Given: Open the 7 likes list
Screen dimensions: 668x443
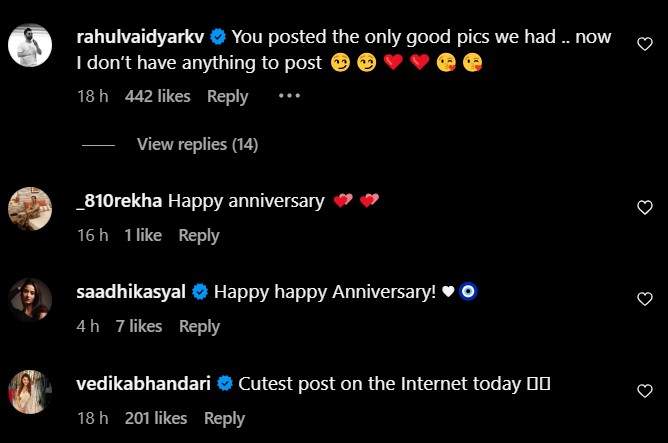Looking at the screenshot, I should point(138,326).
